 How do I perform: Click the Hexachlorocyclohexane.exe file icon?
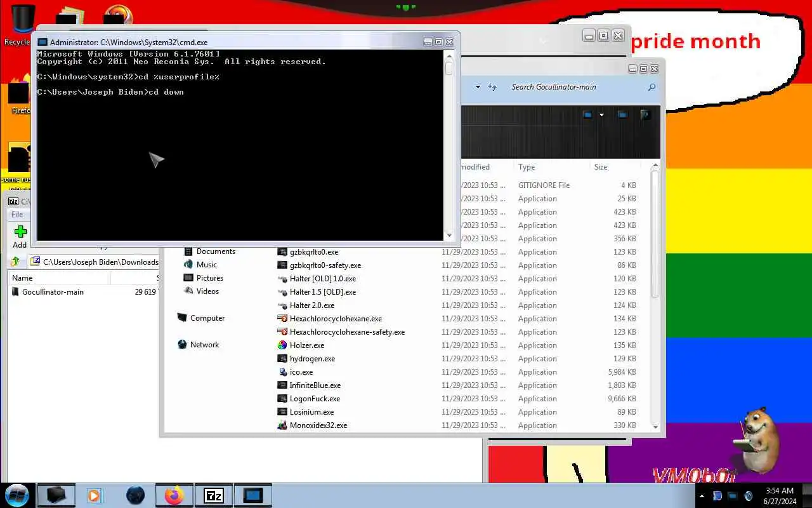(x=282, y=319)
